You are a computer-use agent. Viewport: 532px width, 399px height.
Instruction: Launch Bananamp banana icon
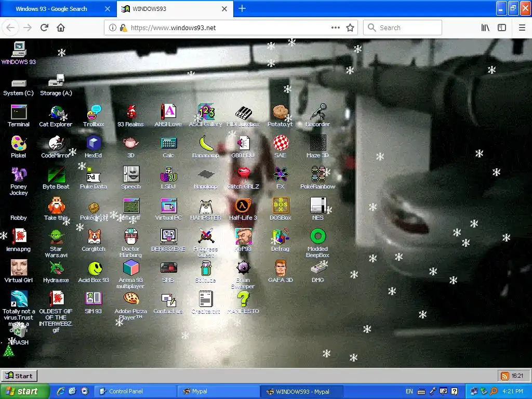(206, 147)
